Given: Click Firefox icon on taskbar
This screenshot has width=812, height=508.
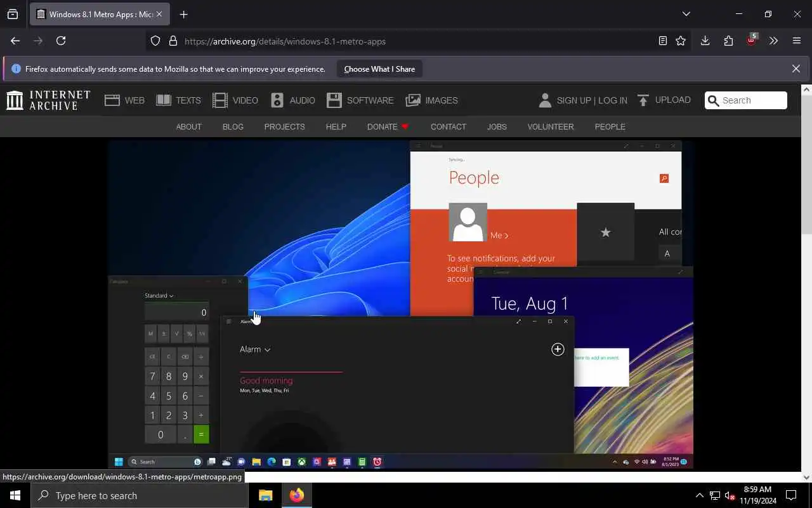Looking at the screenshot, I should [296, 495].
